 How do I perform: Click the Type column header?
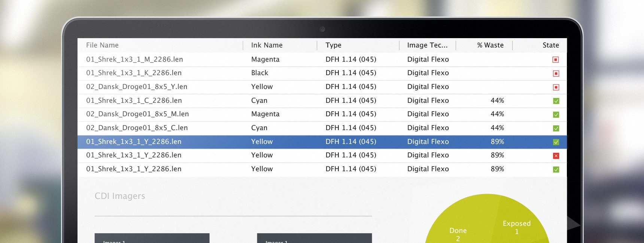pos(333,45)
